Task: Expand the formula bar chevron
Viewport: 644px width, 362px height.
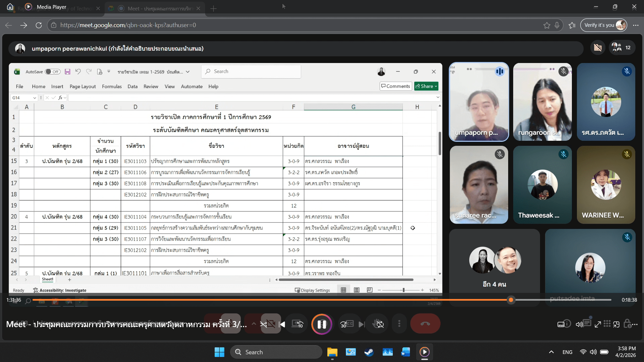Action: [x=437, y=98]
